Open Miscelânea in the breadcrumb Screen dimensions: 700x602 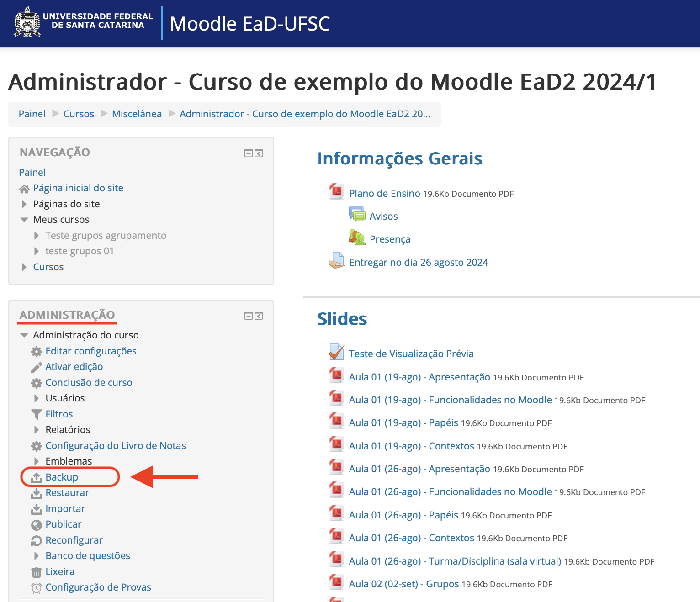[137, 114]
